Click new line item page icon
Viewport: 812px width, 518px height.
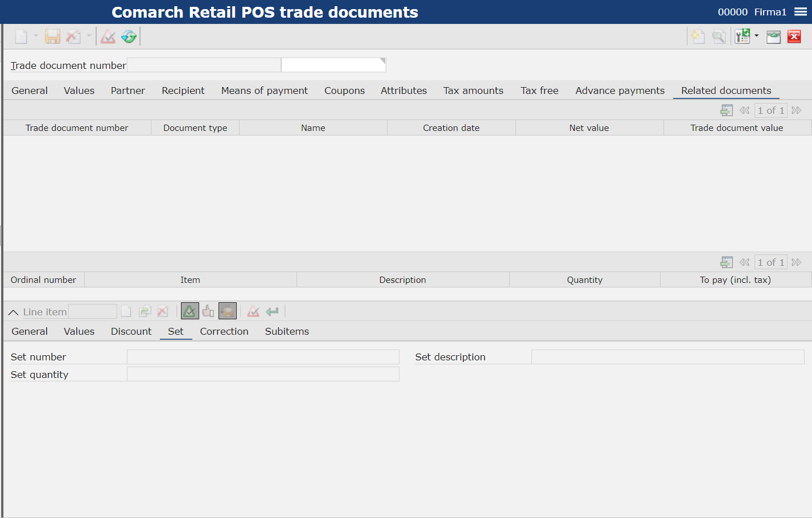coord(126,311)
